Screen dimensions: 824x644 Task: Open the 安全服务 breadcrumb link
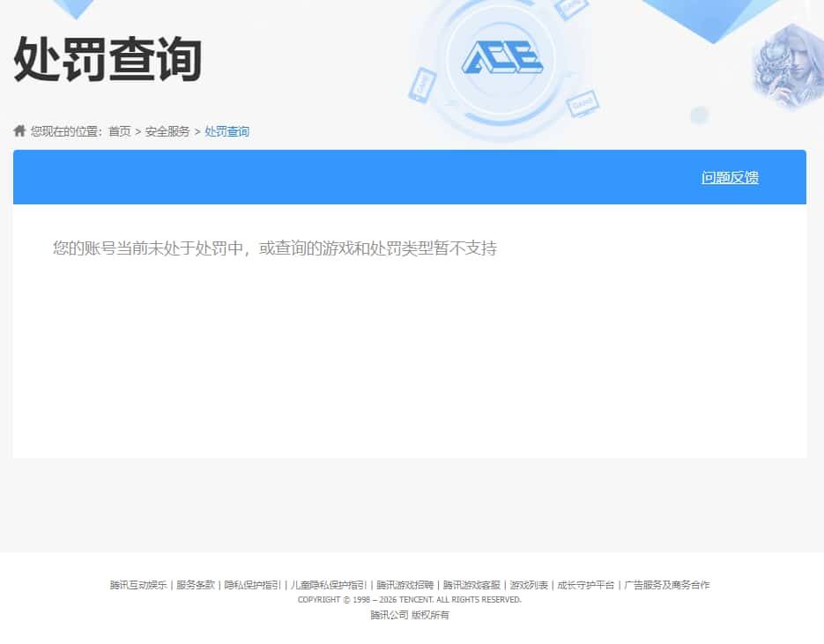pos(166,130)
